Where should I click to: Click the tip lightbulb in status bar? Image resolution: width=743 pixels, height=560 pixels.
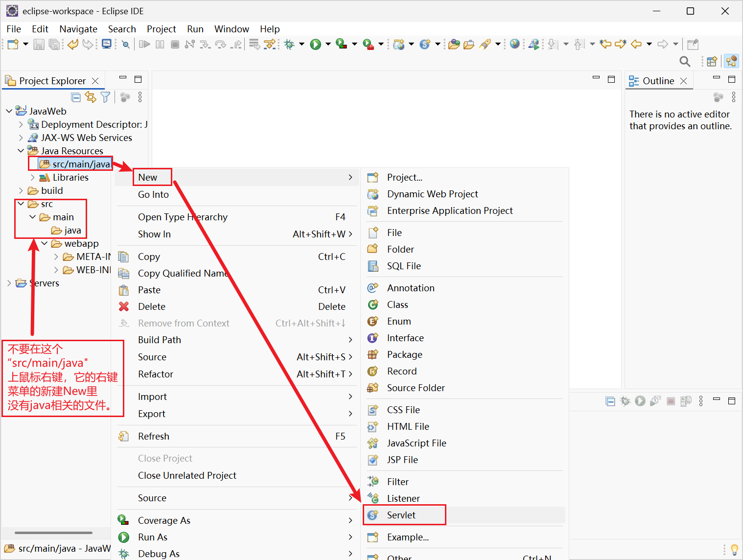[734, 549]
